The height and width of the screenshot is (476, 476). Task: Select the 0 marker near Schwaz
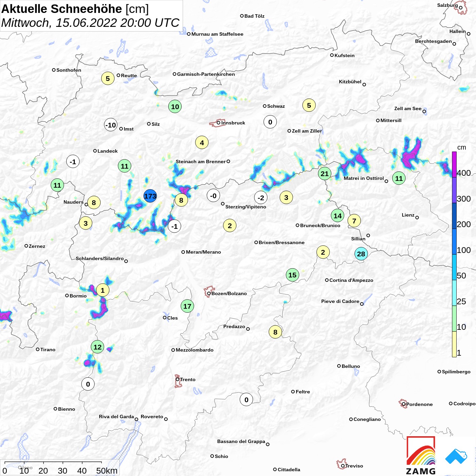coord(270,122)
